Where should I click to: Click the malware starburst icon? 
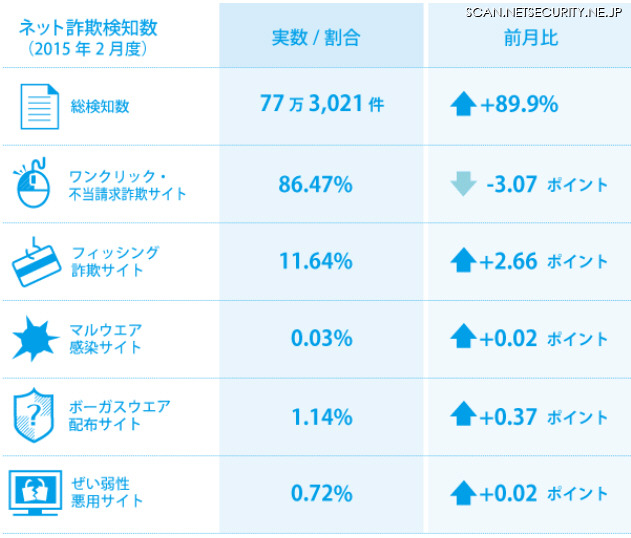(x=35, y=338)
